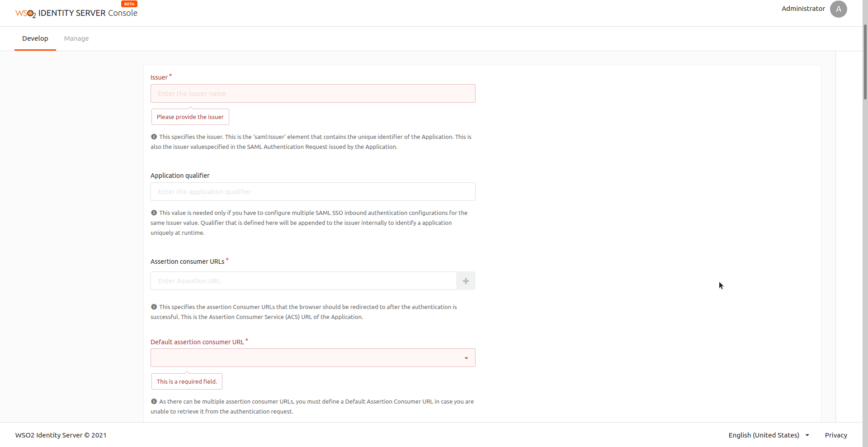Image resolution: width=868 pixels, height=447 pixels.
Task: Click the page vertical scrollbar thumb
Action: coord(865,62)
